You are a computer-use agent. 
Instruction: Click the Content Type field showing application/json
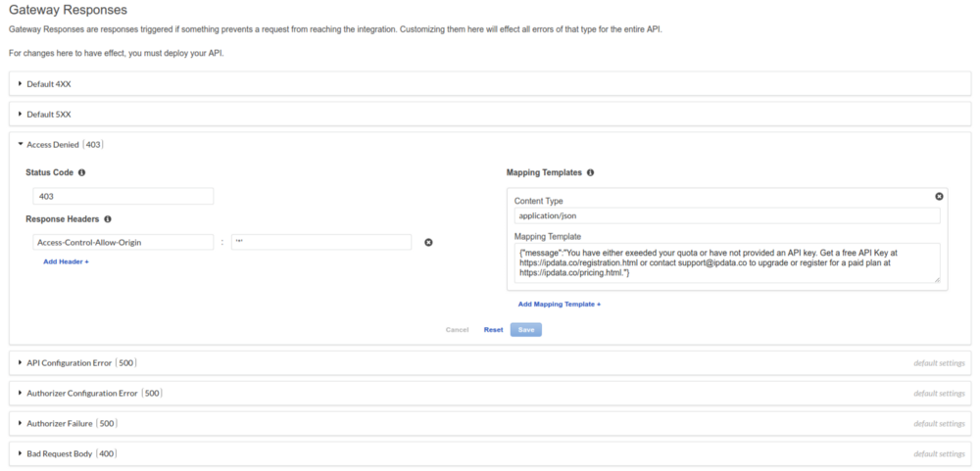point(727,215)
